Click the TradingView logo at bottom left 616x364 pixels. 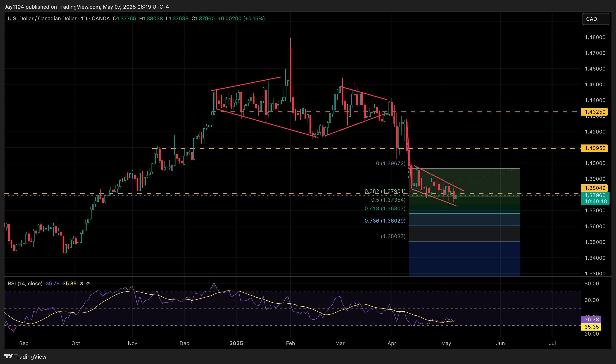tap(25, 356)
